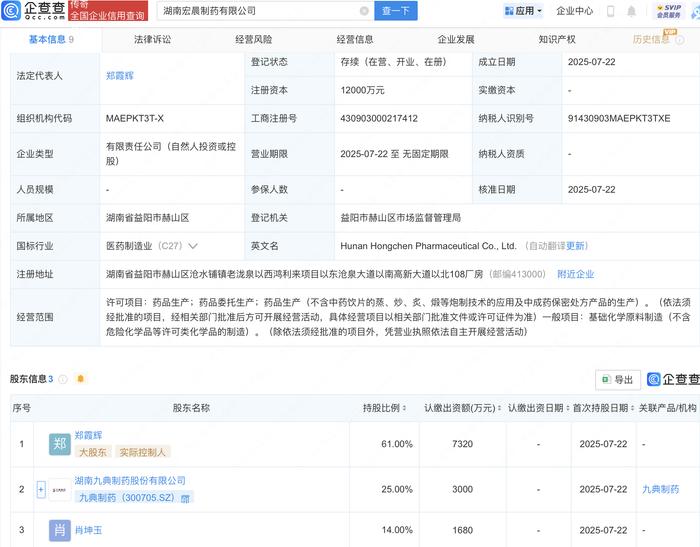Viewport: 700px width, 547px height.
Task: Open the SVIP member service badge
Action: (x=669, y=11)
